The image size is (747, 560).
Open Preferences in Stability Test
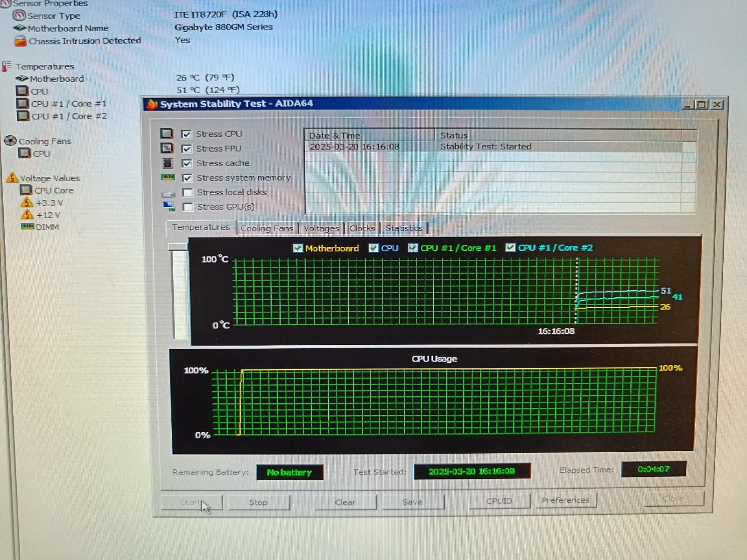click(x=566, y=500)
